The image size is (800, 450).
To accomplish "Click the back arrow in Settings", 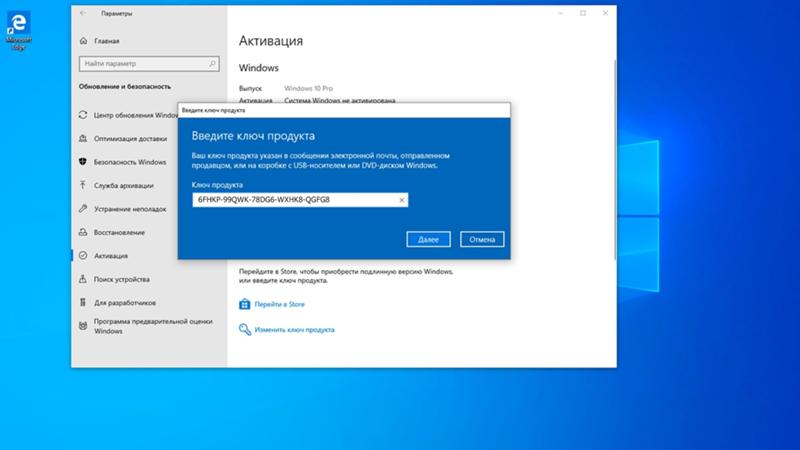I will pos(83,13).
